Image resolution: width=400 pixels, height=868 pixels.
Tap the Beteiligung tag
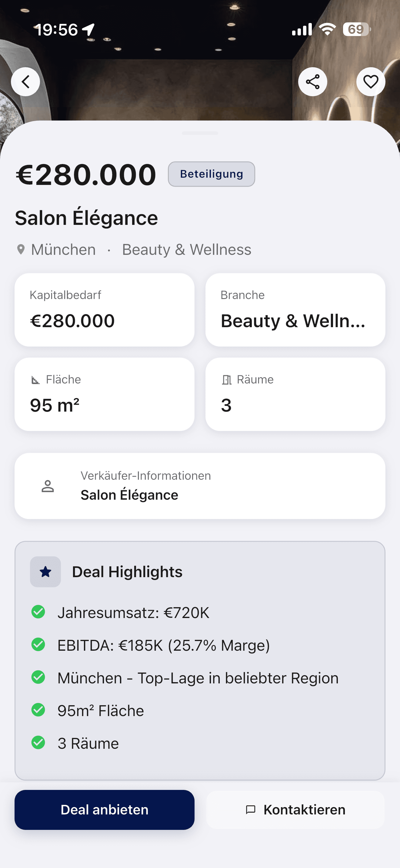[x=212, y=174]
